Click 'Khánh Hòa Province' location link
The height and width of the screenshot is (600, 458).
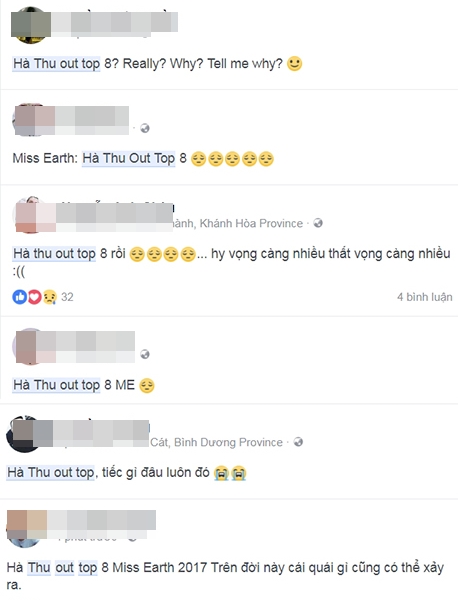click(251, 223)
